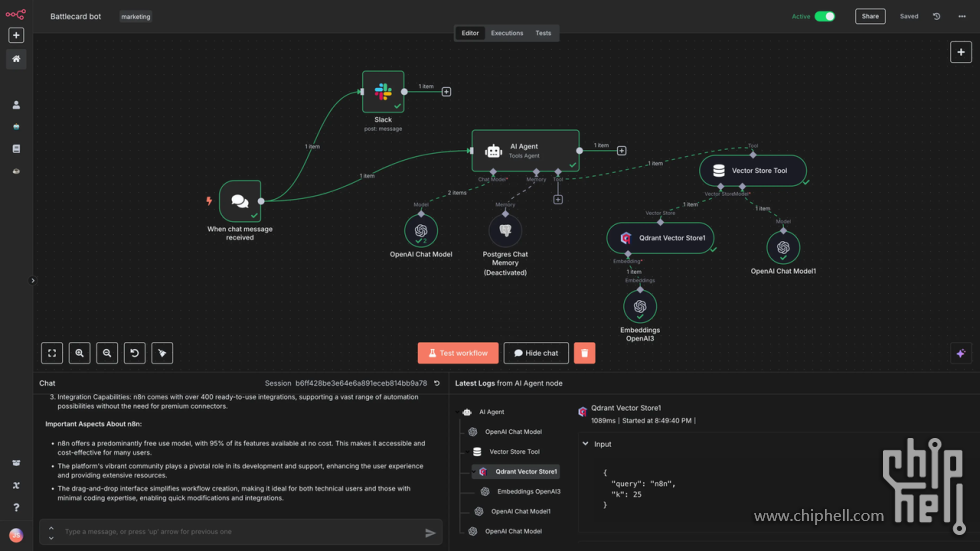Screen dimensions: 980x551
Task: Click the marketing tag
Action: pos(136,17)
